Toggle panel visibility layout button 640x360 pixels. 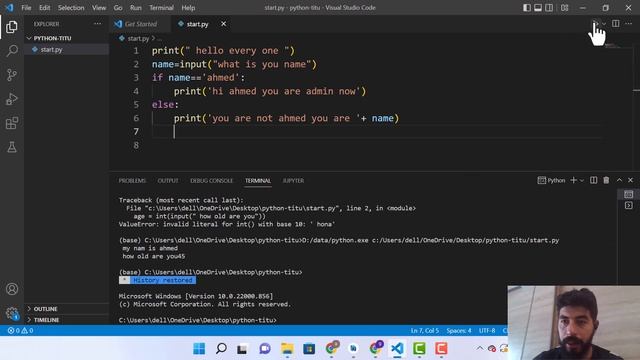click(538, 8)
